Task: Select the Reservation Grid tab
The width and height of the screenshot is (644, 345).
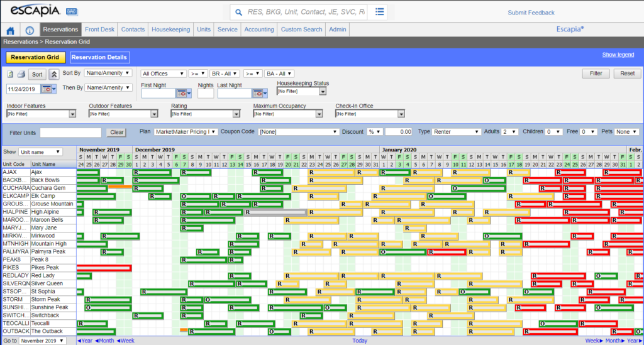Action: 35,57
